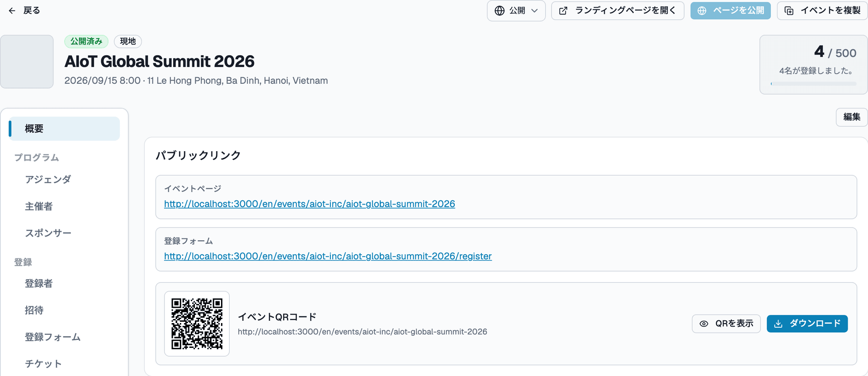
Task: Click the 登録 sidebar section header
Action: (23, 262)
